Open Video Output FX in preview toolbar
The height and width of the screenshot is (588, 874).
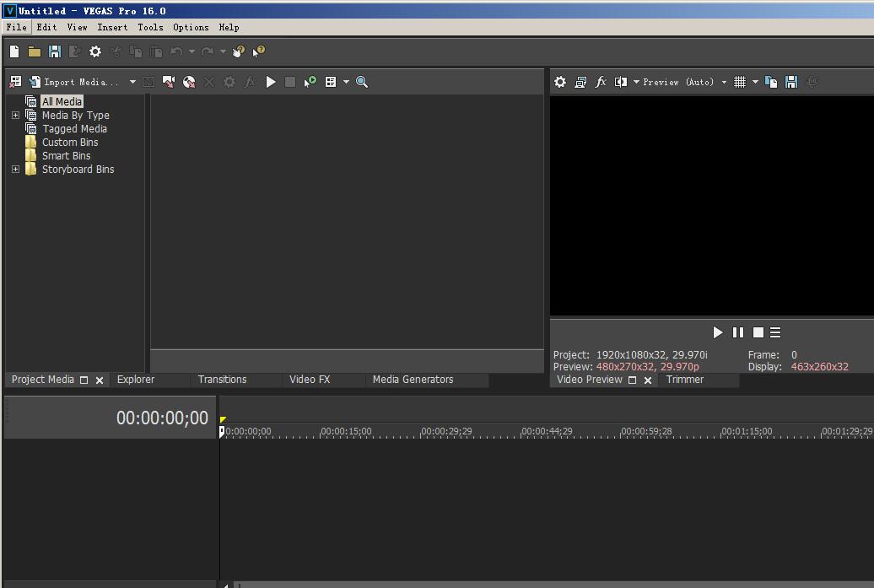coord(601,82)
